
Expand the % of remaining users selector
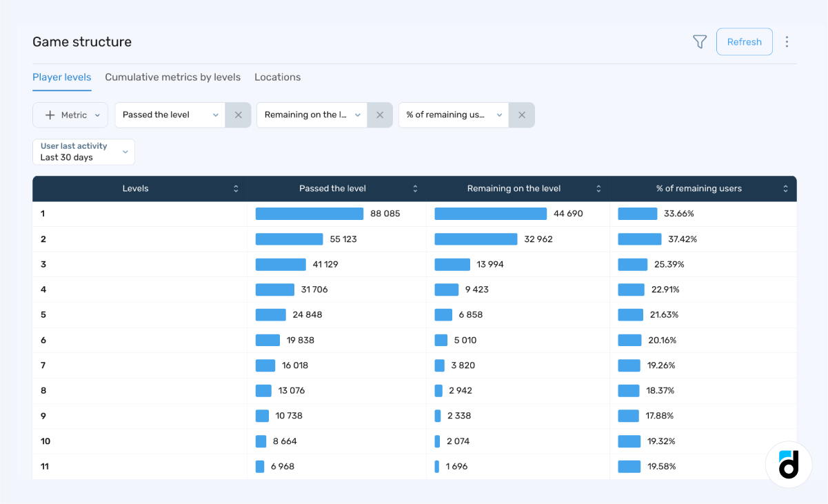(498, 114)
